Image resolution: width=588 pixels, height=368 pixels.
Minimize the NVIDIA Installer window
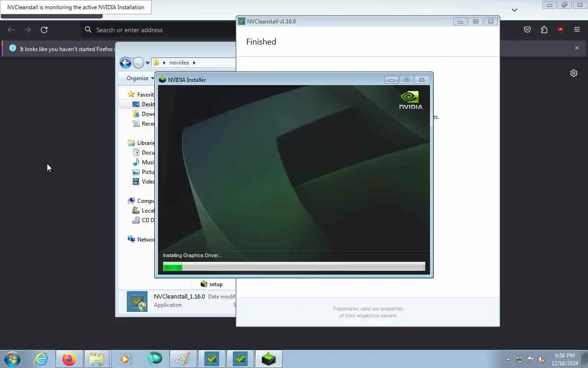pos(391,80)
